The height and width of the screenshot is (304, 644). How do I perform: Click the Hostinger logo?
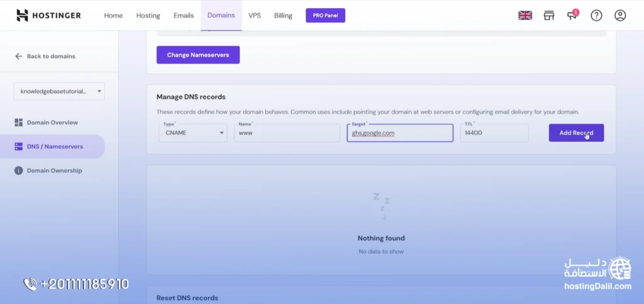point(48,15)
